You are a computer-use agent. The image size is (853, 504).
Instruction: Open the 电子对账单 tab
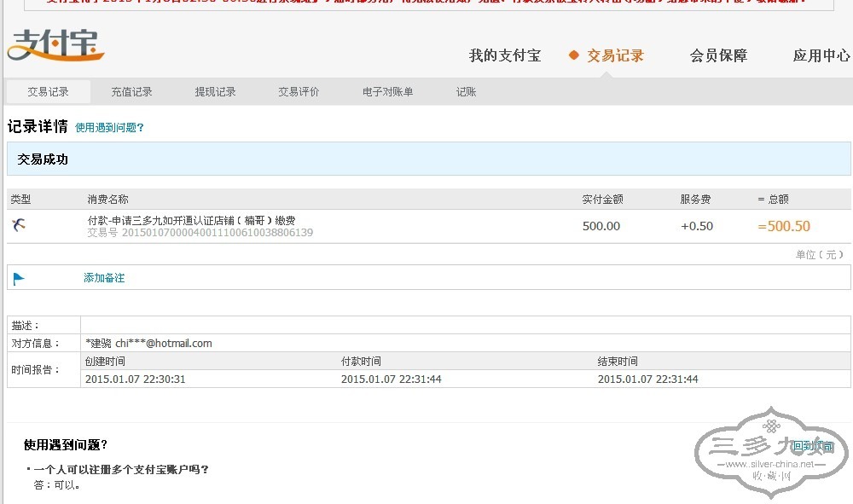(387, 92)
